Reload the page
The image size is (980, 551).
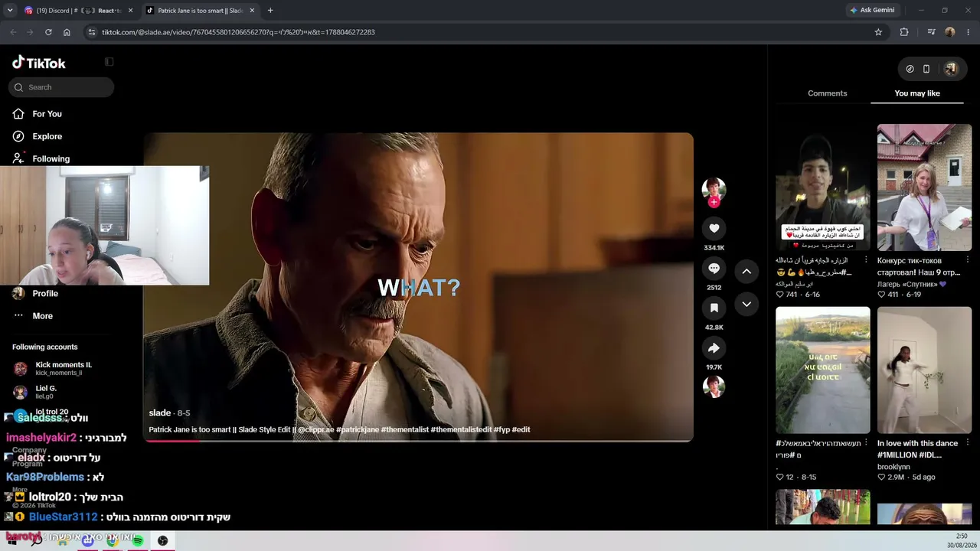point(48,32)
